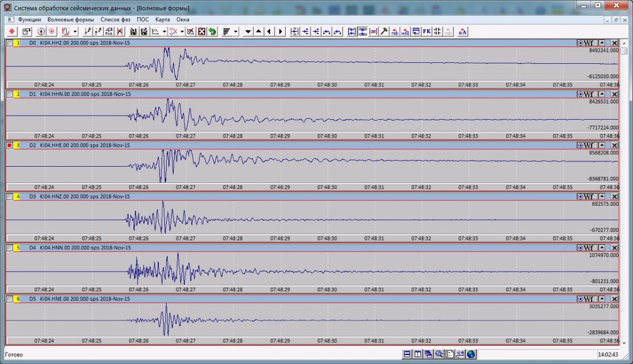
Task: Open the dropdown next to the axes graph icon
Action: (x=165, y=32)
